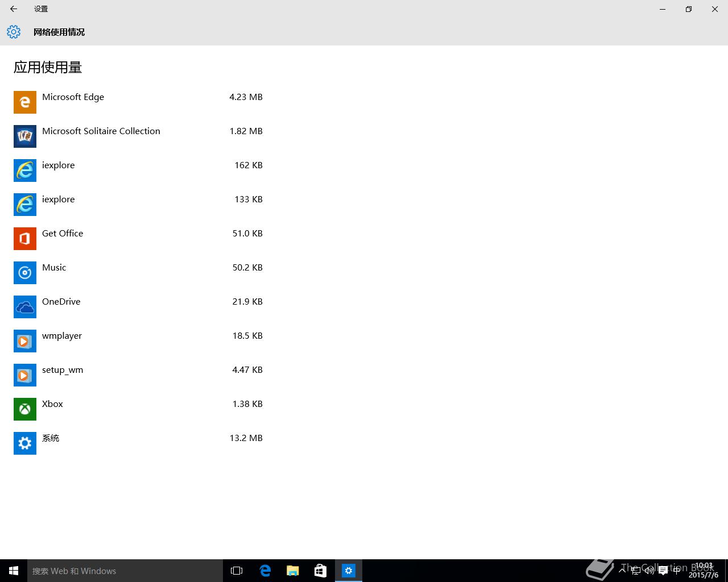Click the Get Office icon
728x582 pixels.
coord(25,239)
